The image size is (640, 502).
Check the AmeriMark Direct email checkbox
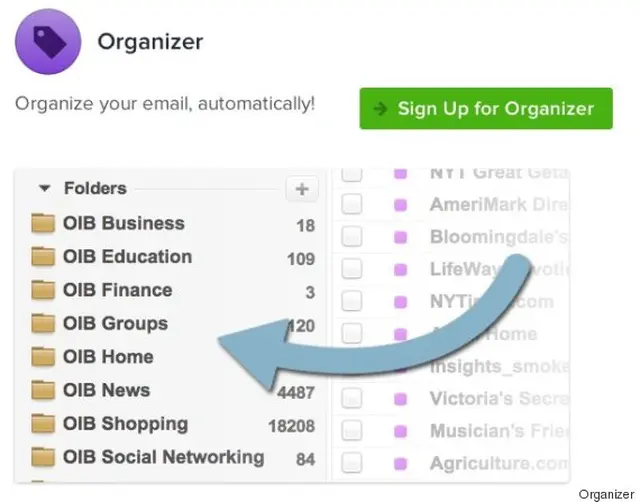tap(351, 204)
